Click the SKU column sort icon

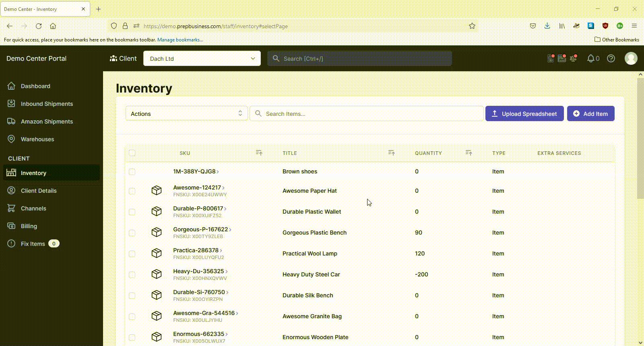coord(259,153)
